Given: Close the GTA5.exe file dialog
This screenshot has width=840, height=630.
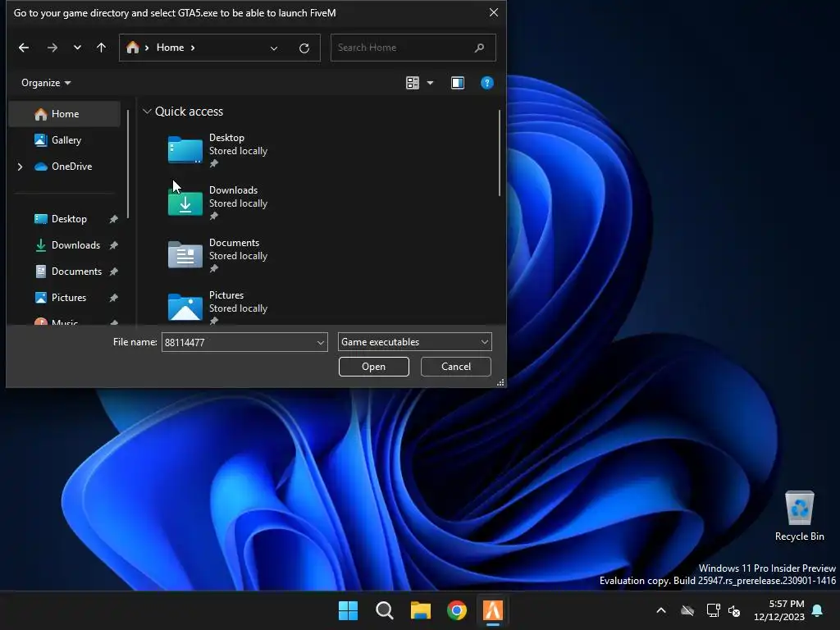Looking at the screenshot, I should coord(493,12).
